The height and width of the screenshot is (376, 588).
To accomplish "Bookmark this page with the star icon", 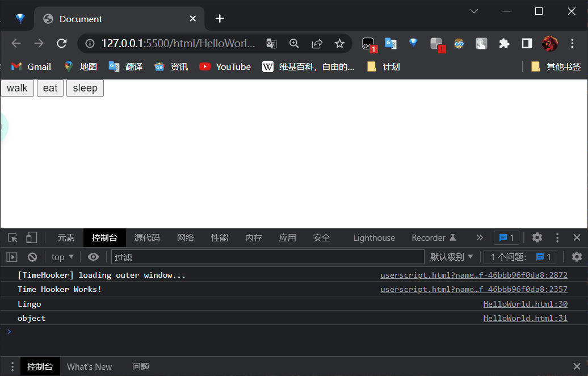I will pyautogui.click(x=340, y=44).
